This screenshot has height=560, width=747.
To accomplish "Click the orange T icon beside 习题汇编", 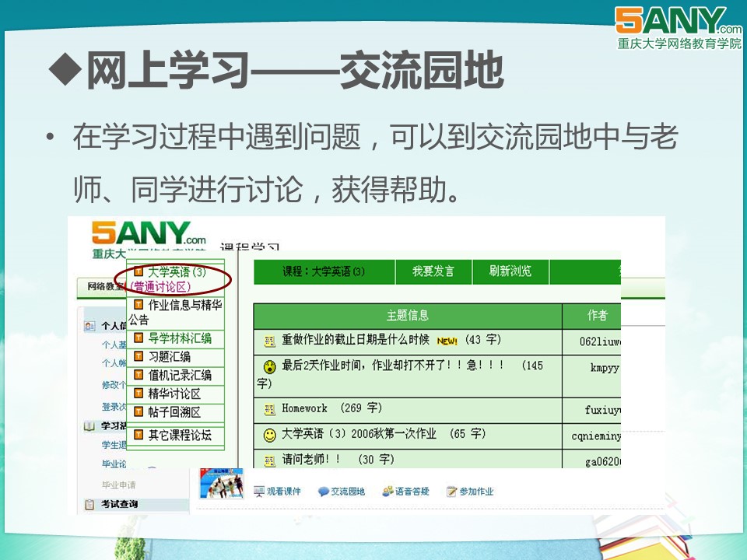I will (x=139, y=357).
